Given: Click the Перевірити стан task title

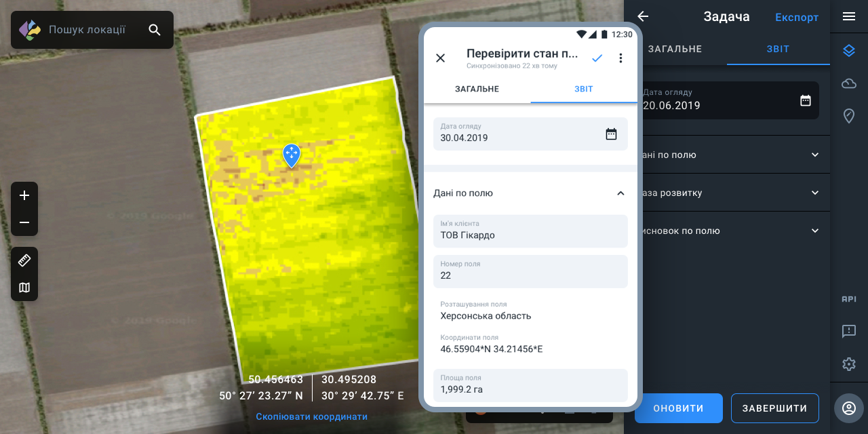Looking at the screenshot, I should tap(522, 54).
